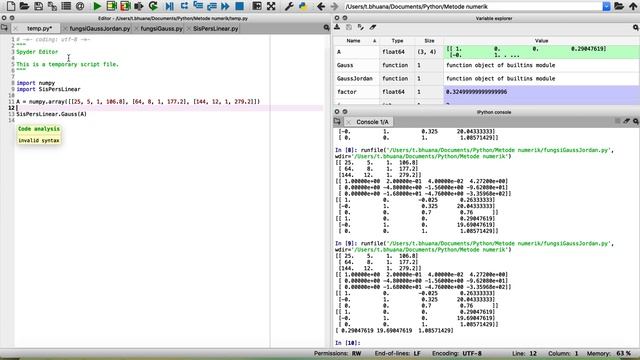Re-run last script icon
This screenshot has width=640, height=360.
(153, 6)
